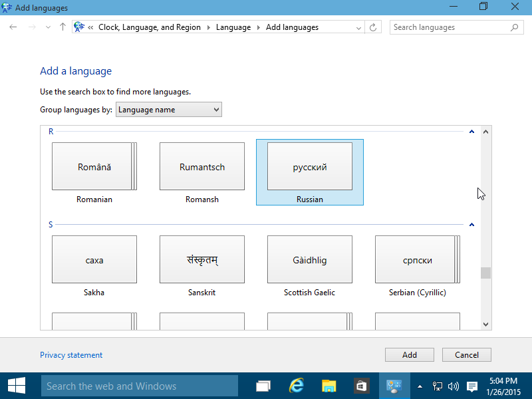
Task: Click the forward navigation arrow
Action: point(32,27)
